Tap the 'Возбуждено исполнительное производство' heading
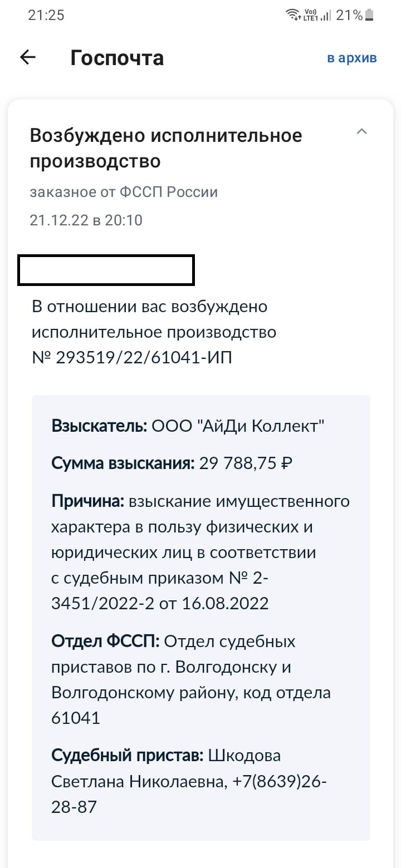Screen dimensions: 401x868 [165, 148]
